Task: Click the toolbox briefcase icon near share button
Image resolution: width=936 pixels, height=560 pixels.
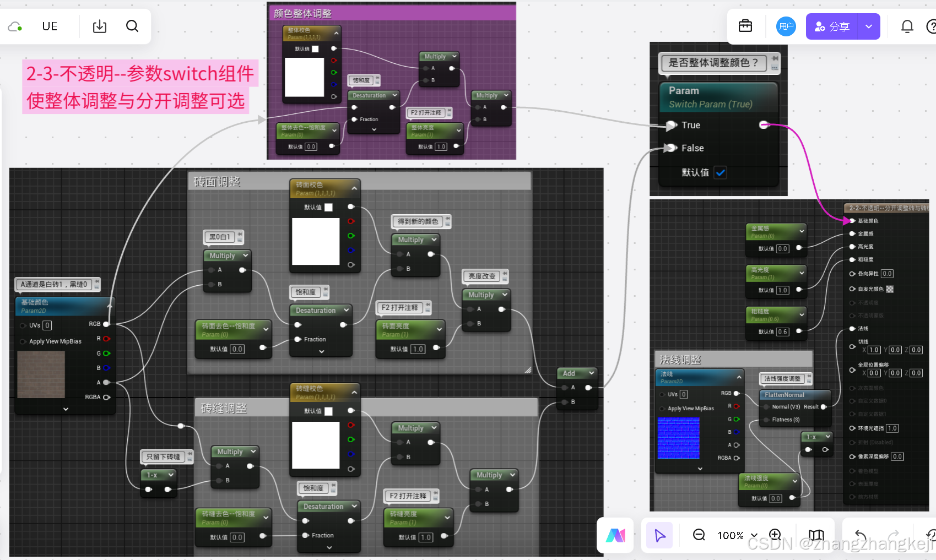Action: [745, 26]
